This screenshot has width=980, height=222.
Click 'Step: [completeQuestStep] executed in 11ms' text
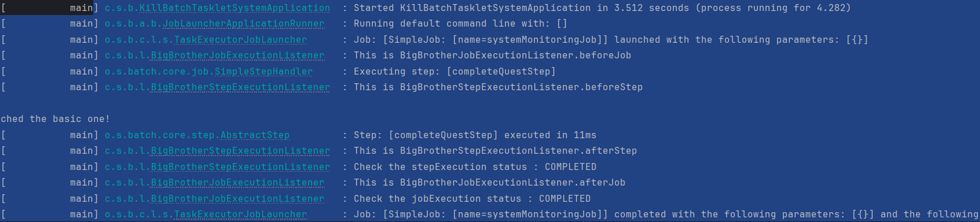coord(475,135)
